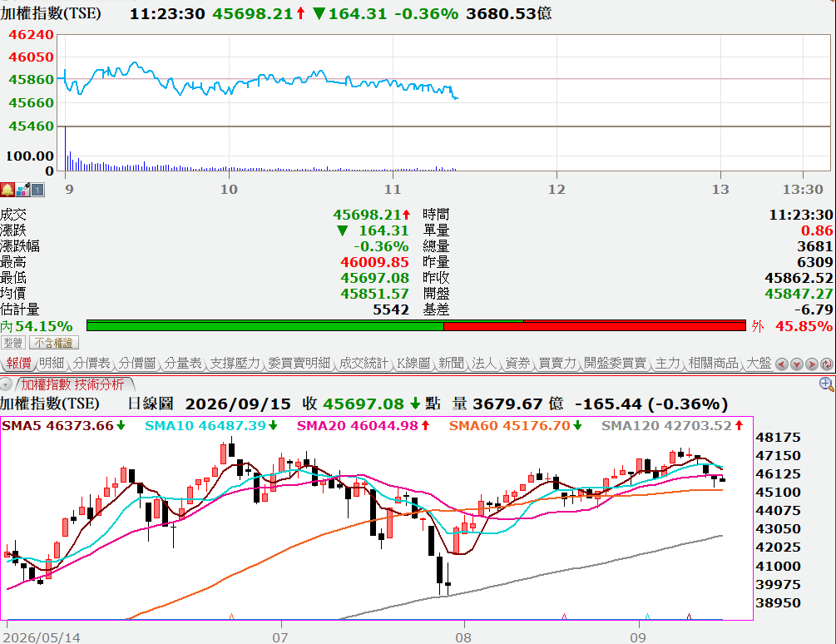Screen dimensions: 836x644
Task: Click the magnifier zoom icon on chart panel
Action: click(x=826, y=384)
